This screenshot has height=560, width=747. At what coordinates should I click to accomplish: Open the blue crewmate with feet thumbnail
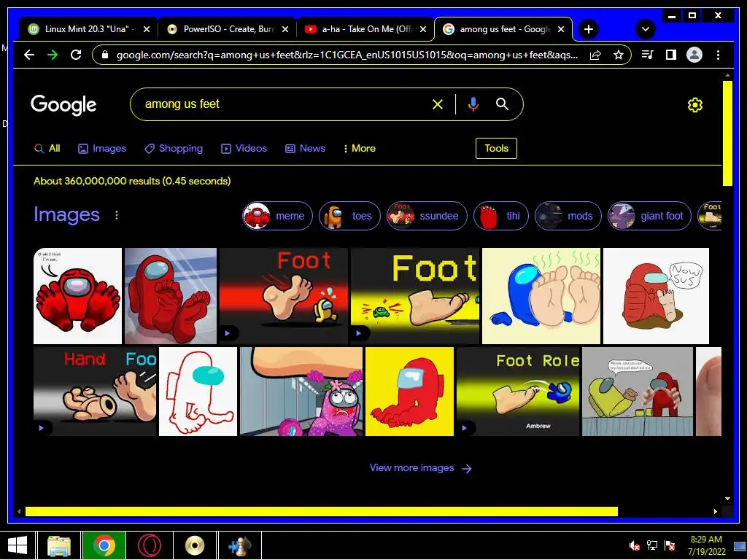(541, 296)
